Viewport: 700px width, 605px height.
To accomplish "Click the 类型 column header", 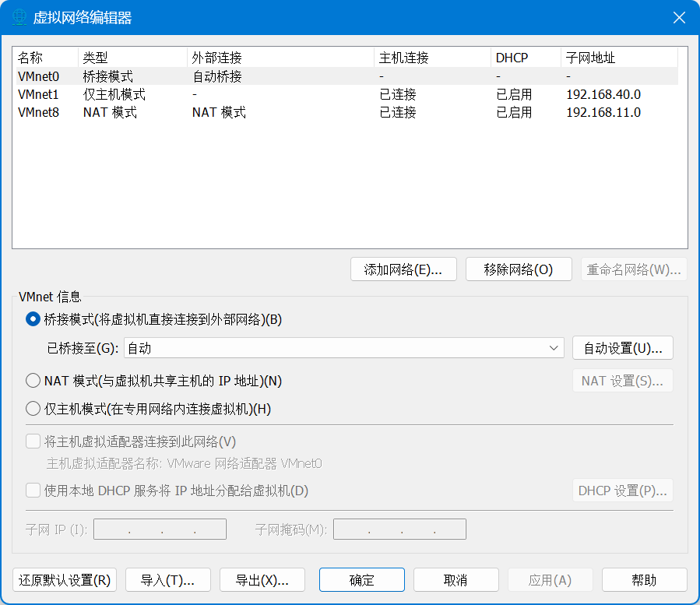I will (x=132, y=58).
